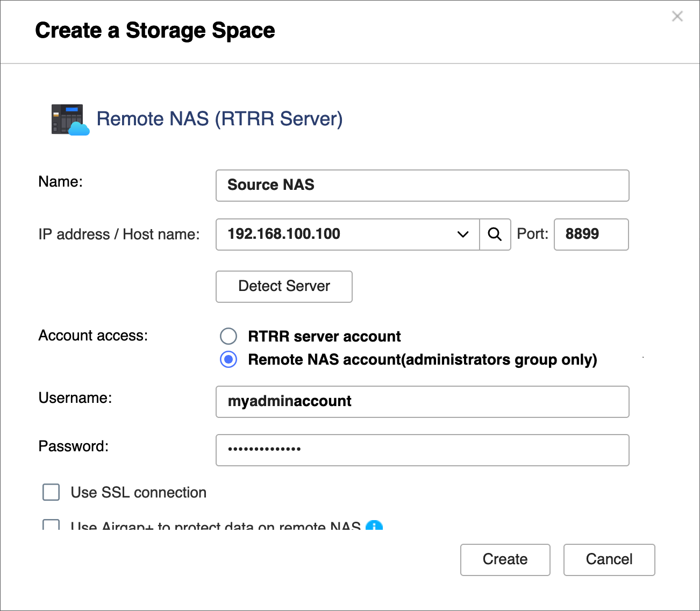Focus the Port field showing 8899
Screen dimensions: 700x611
click(x=591, y=235)
